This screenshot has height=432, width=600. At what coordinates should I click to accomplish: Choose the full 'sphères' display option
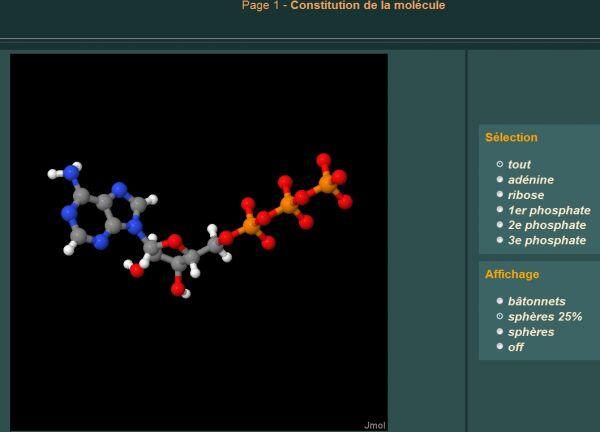[x=500, y=331]
